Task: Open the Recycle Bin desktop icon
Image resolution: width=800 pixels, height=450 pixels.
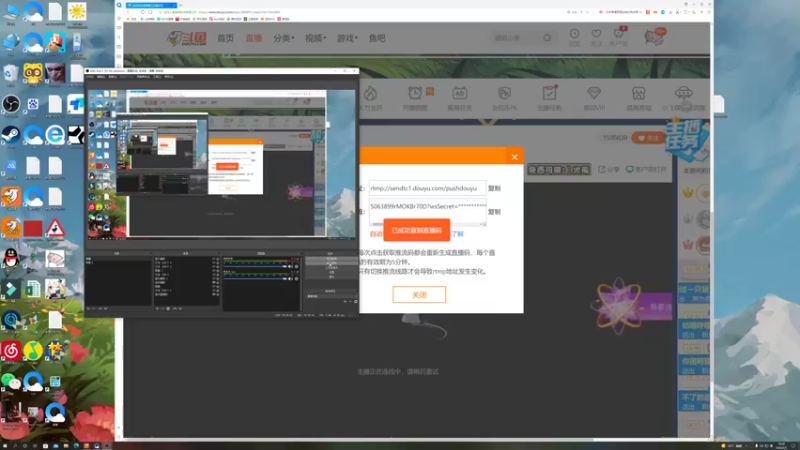Action: (11, 74)
